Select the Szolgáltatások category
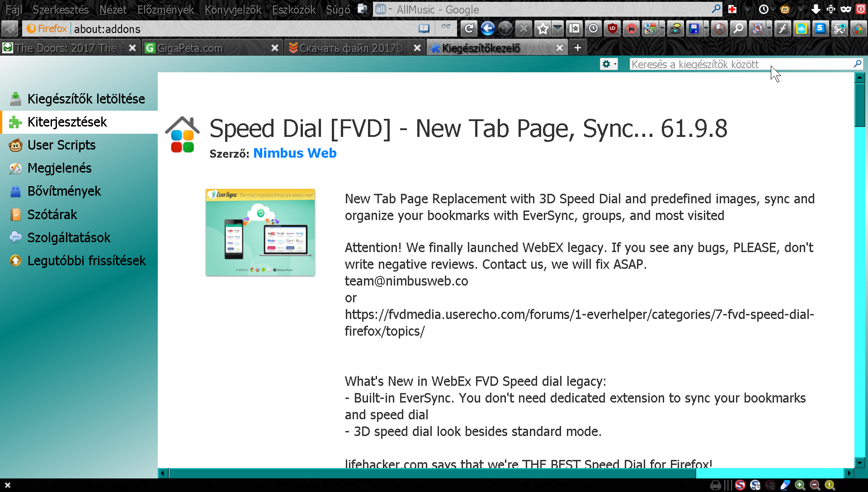868x492 pixels. (79, 238)
